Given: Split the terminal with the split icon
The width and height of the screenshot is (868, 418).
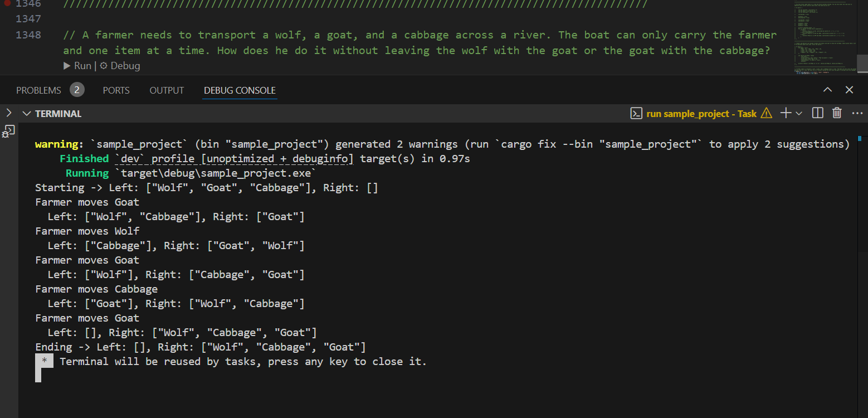Looking at the screenshot, I should tap(818, 113).
